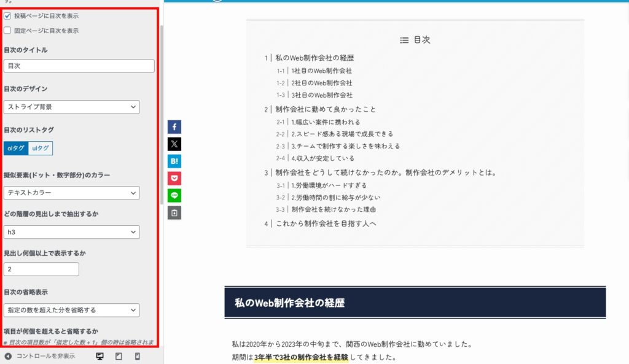Viewport: 629px width, 364px height.
Task: Click the copy URL clipboard icon
Action: pos(174,213)
